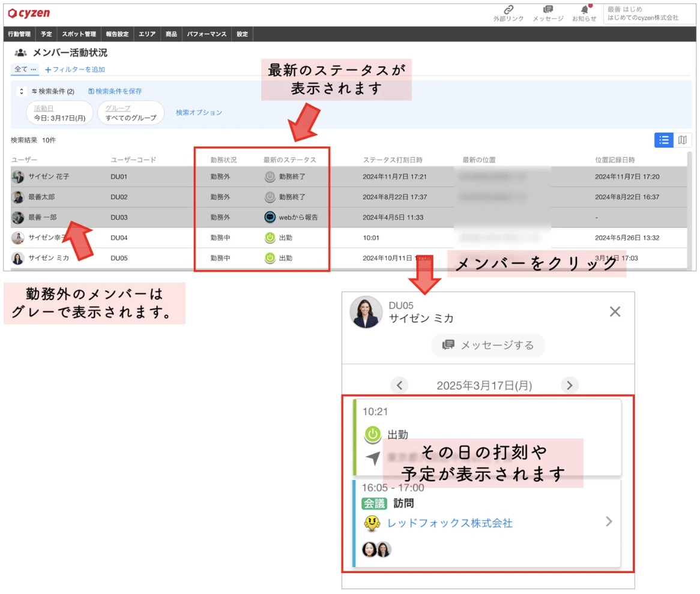Close the member detail panel

point(615,311)
